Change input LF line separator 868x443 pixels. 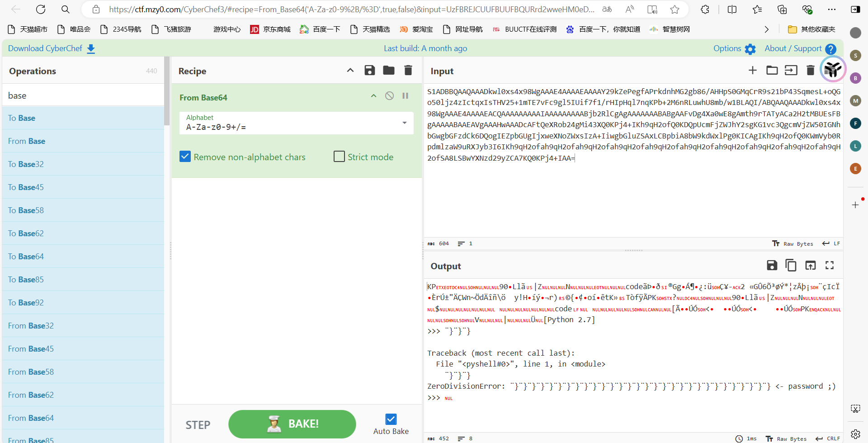click(831, 243)
